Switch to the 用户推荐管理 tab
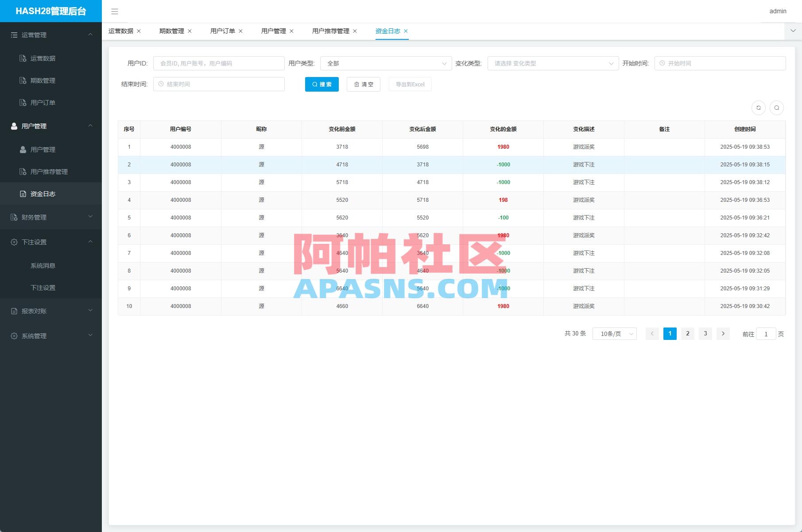Image resolution: width=802 pixels, height=532 pixels. click(330, 31)
